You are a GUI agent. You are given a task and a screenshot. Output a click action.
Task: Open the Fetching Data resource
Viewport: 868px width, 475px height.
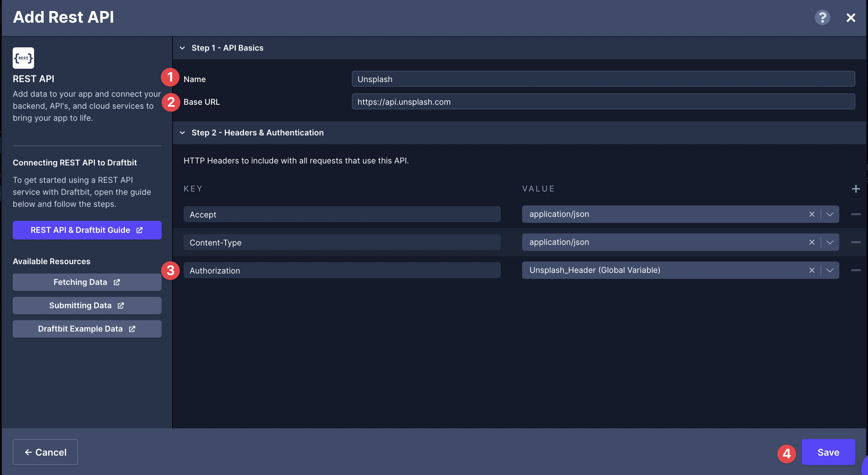click(87, 282)
